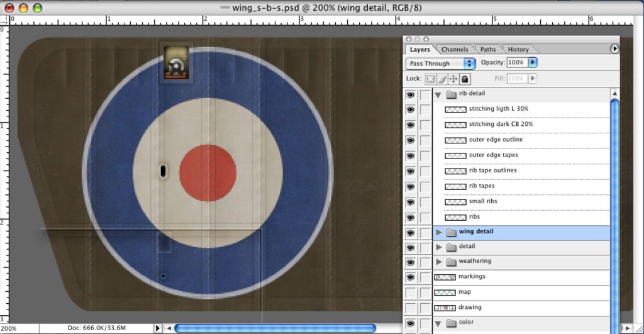
Task: Click the 200% zoom field
Action: 19,329
